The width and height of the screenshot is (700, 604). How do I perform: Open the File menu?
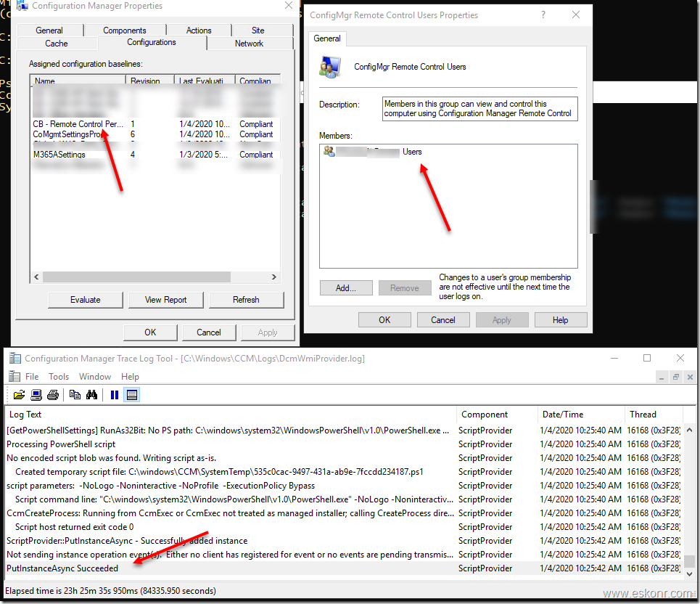[x=32, y=377]
